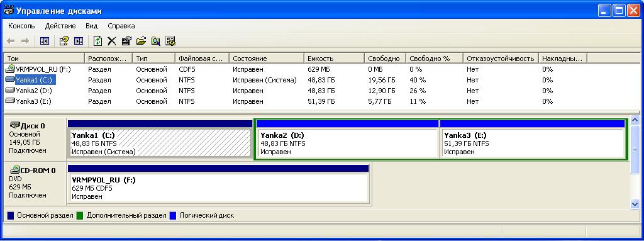Click the magnifier search toolbar icon
The width and height of the screenshot is (644, 241).
[x=155, y=41]
